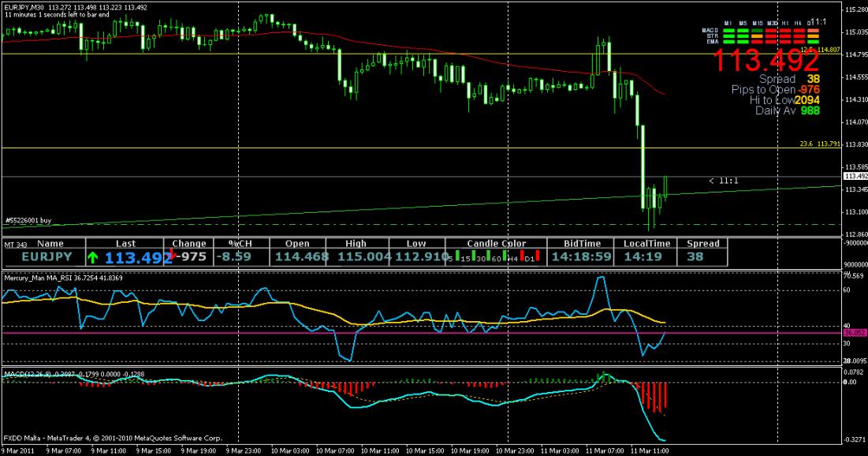Click the BidTime 14:18:59 cell
This screenshot has width=868, height=456.
click(x=581, y=256)
